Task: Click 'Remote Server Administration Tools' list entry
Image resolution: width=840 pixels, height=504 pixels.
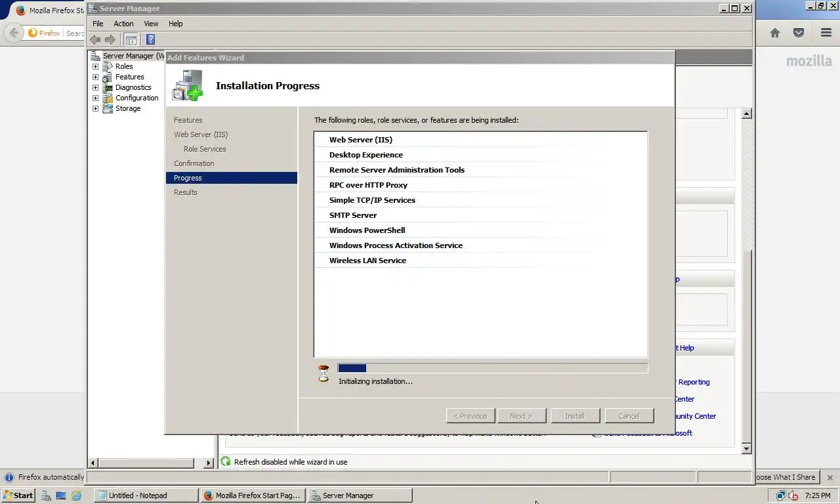Action: click(x=396, y=170)
